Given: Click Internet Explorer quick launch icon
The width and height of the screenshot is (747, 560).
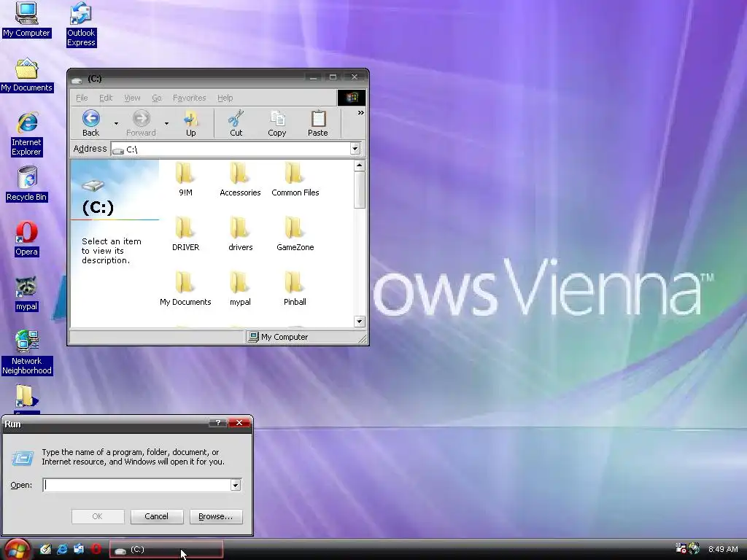Looking at the screenshot, I should [x=63, y=549].
